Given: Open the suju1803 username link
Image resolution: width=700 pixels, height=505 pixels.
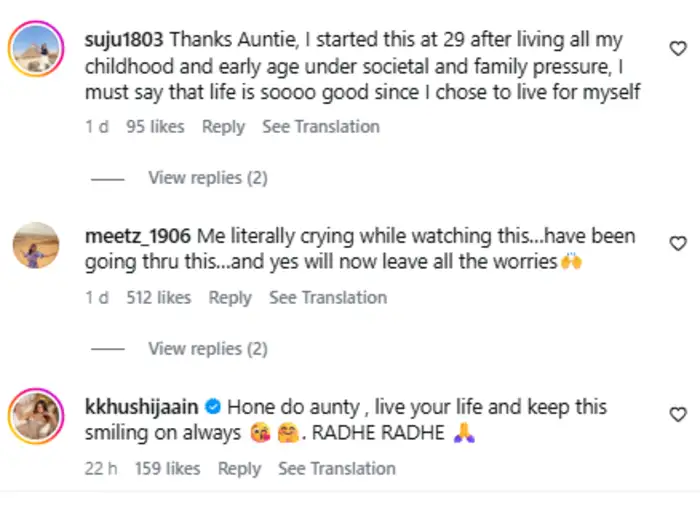Looking at the screenshot, I should (x=125, y=41).
